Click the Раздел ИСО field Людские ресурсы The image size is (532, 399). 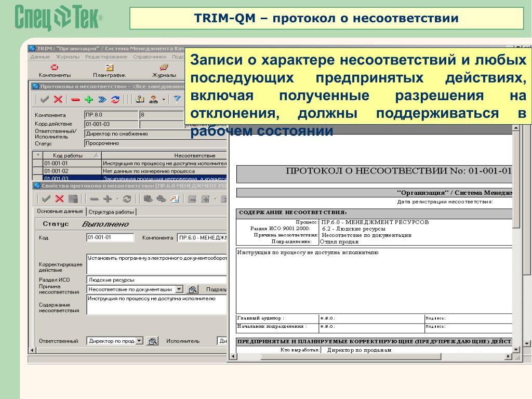point(157,280)
